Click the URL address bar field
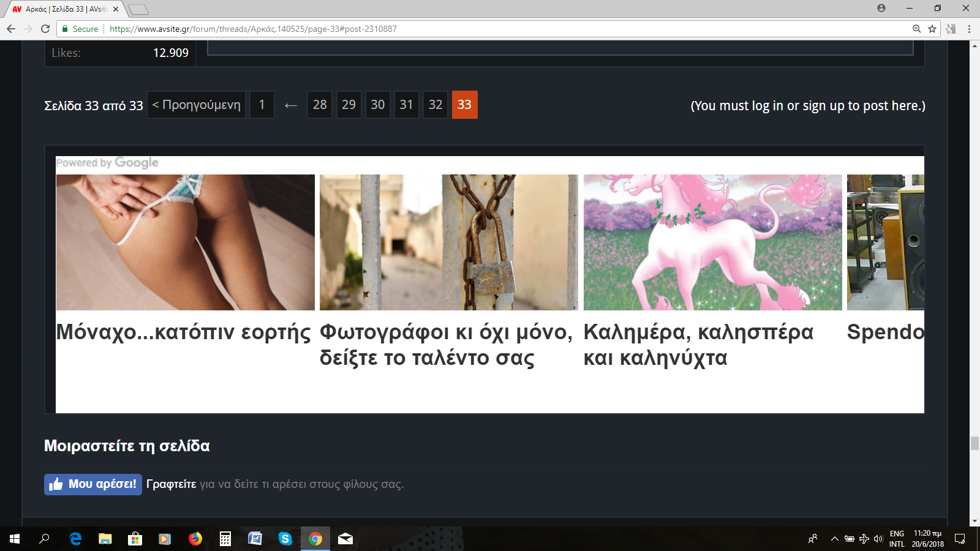 (x=490, y=29)
